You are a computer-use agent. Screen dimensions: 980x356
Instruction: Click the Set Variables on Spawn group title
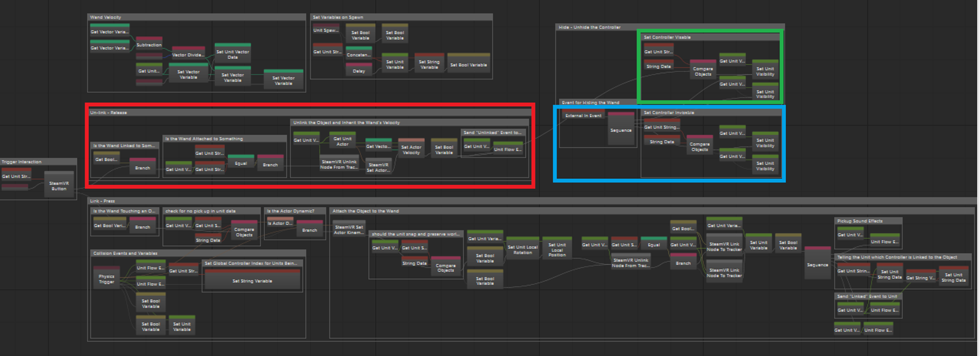(338, 17)
